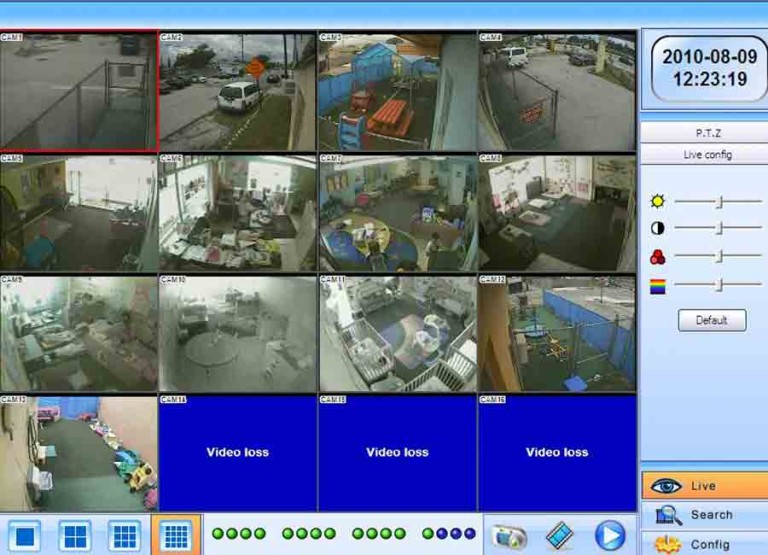Adjust the saturation slider handle
The width and height of the screenshot is (768, 555).
click(720, 257)
